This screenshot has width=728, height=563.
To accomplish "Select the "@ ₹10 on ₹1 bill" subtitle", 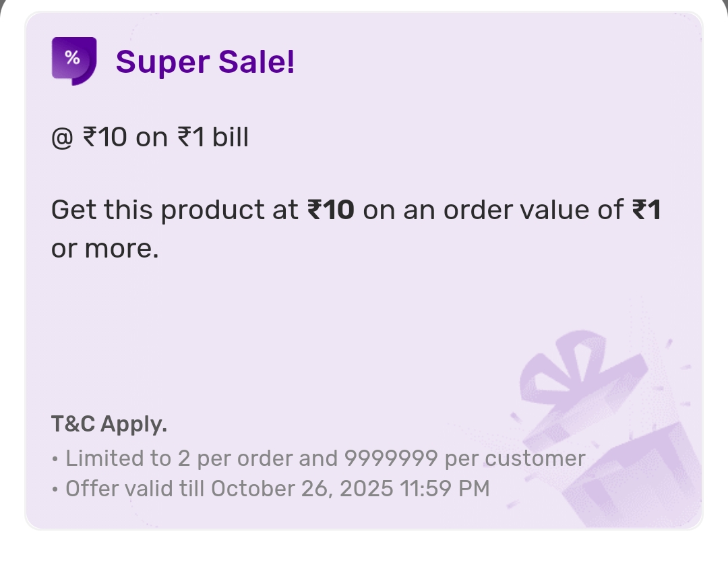I will 150,138.
